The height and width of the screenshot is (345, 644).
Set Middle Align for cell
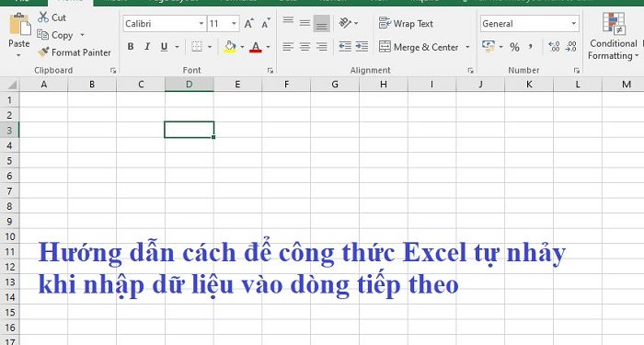[305, 23]
